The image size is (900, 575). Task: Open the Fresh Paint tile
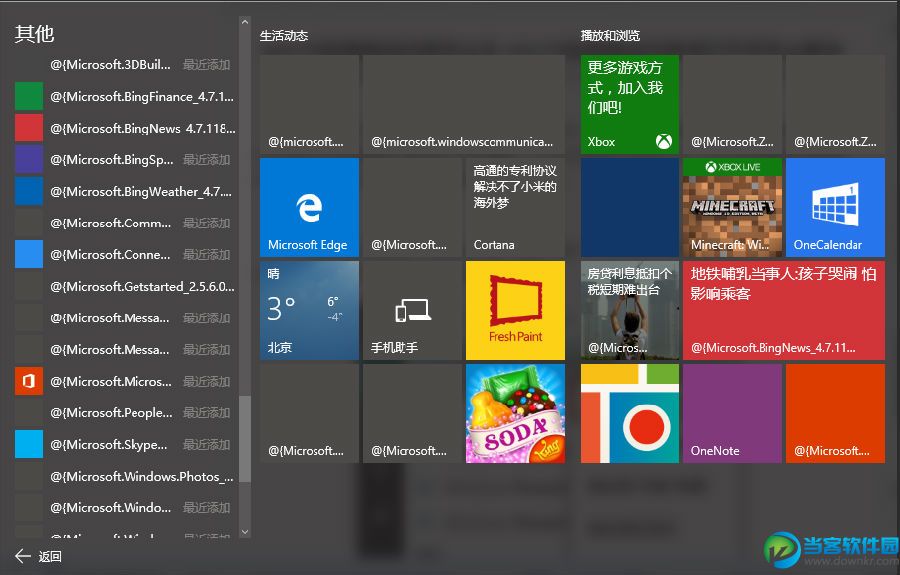tap(515, 310)
